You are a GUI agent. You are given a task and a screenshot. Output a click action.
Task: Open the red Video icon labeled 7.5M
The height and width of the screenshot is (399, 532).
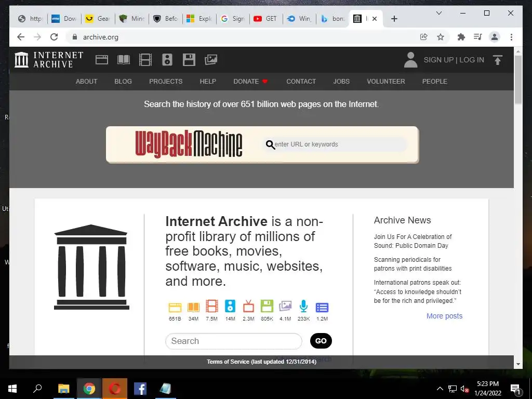click(x=212, y=306)
